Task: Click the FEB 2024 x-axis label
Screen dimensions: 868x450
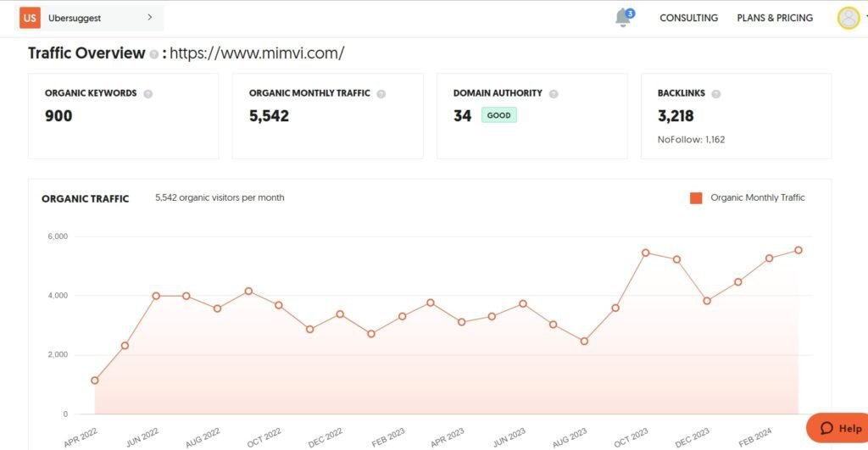Action: pos(755,438)
